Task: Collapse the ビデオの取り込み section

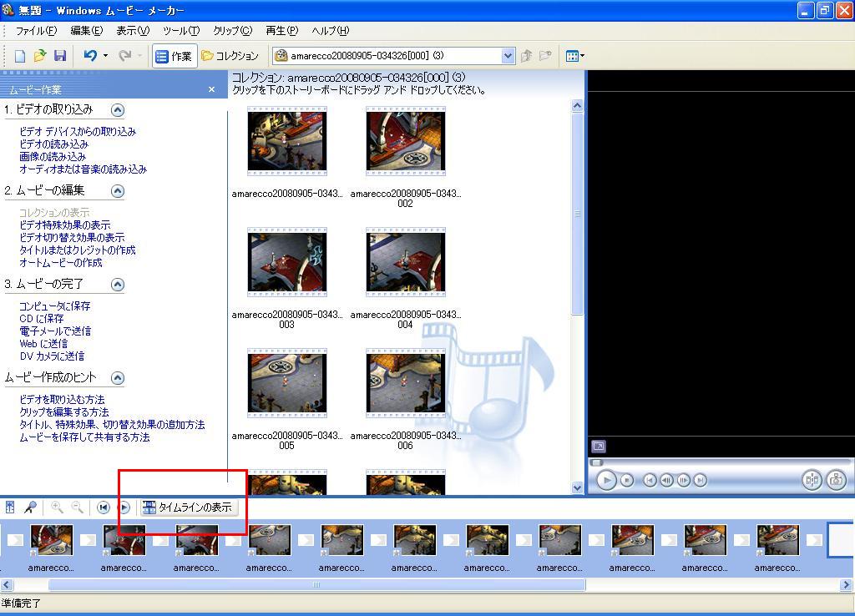Action: pos(117,110)
